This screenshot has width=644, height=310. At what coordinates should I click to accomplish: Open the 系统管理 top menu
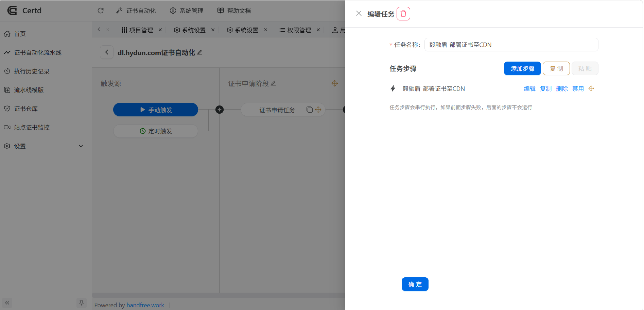point(187,11)
